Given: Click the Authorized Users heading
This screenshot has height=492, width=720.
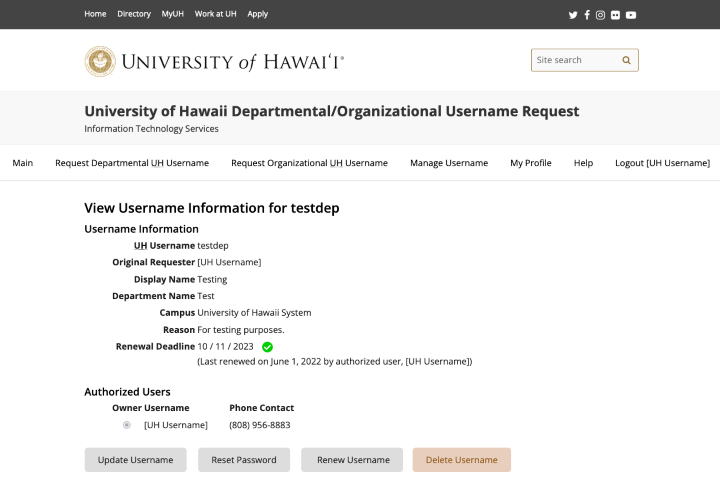Looking at the screenshot, I should click(x=127, y=392).
